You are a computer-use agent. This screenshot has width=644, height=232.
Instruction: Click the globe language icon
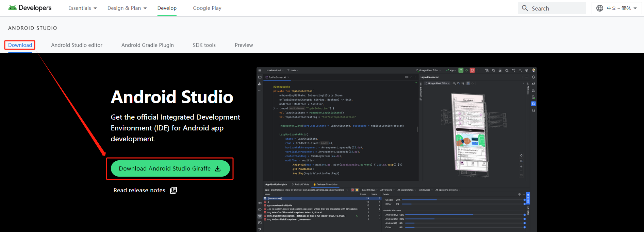point(600,8)
